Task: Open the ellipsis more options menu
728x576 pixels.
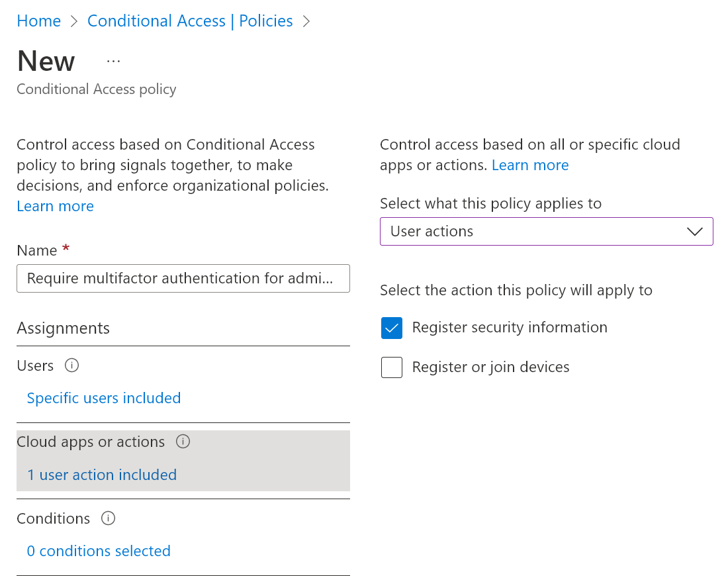Action: coord(113,61)
